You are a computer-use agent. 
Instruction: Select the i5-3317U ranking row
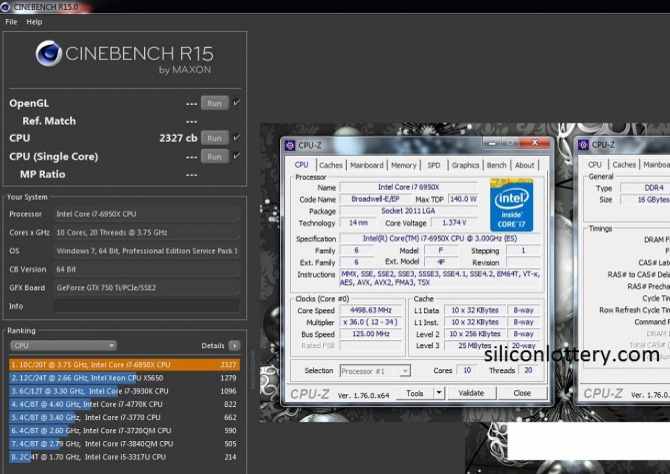(x=124, y=457)
